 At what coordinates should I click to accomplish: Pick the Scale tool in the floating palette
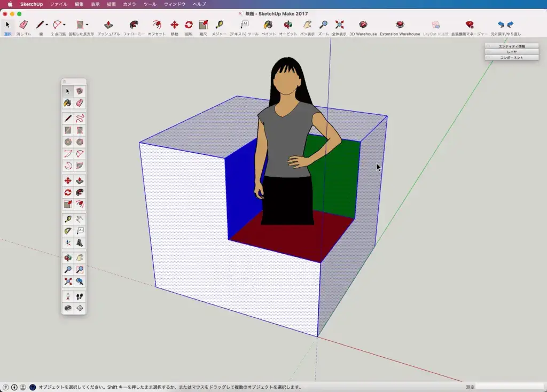[68, 205]
